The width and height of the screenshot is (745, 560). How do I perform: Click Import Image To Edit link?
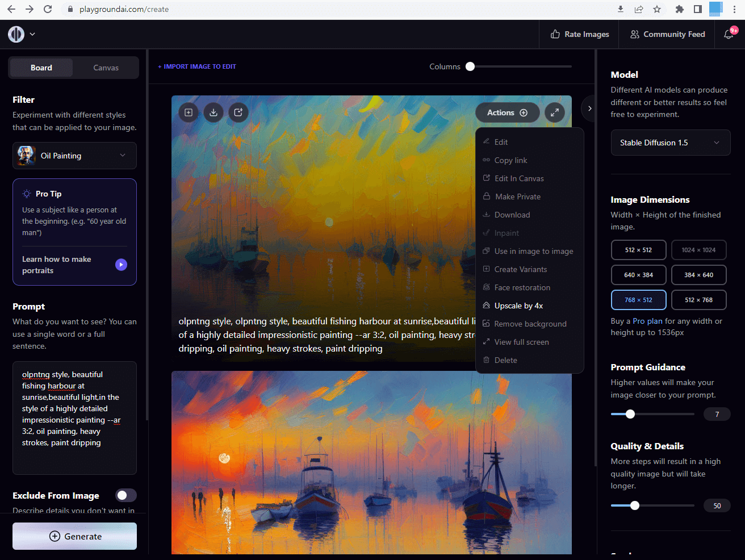point(197,66)
